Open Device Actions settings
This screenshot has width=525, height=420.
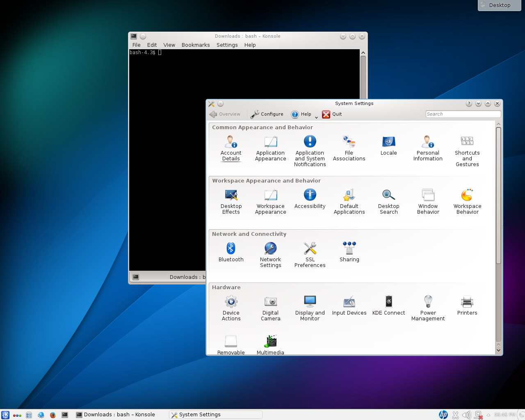pyautogui.click(x=231, y=308)
